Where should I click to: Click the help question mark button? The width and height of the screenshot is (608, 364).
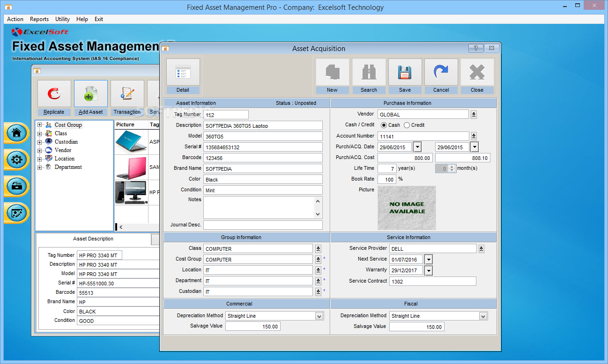pos(475,48)
